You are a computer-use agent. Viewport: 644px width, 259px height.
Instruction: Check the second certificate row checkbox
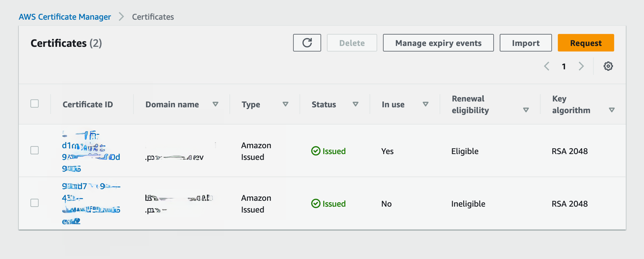click(x=35, y=203)
